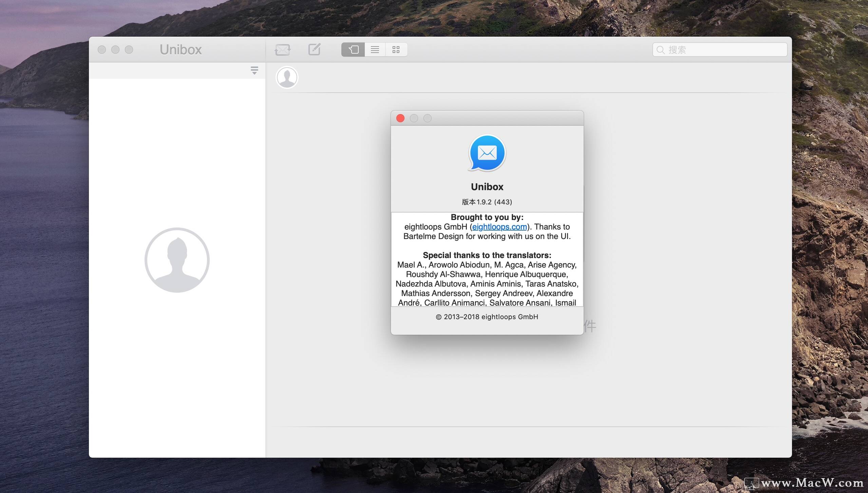Click the 'Roushdy Al-Shawwa, Henrique Albuquerque' line
This screenshot has height=493, width=868.
487,274
